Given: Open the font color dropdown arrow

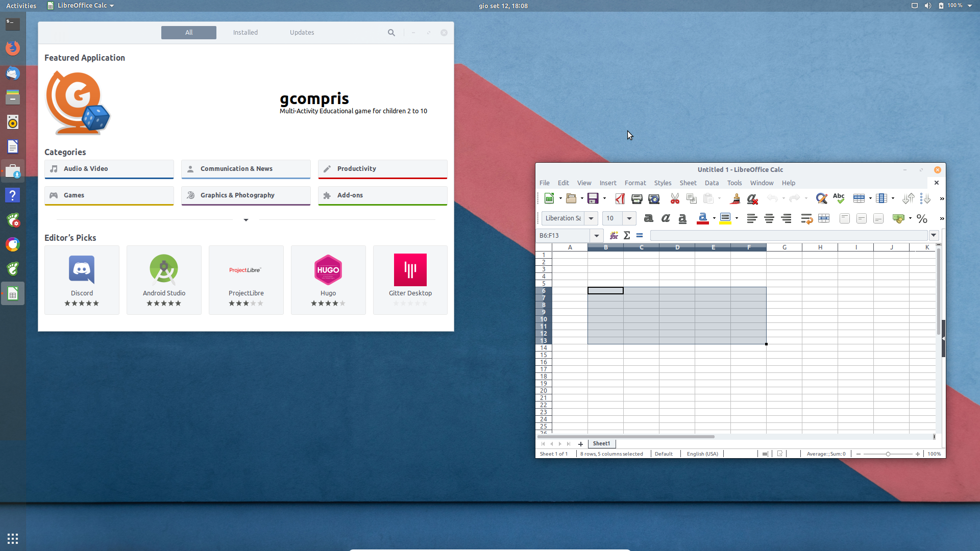Looking at the screenshot, I should tap(714, 218).
